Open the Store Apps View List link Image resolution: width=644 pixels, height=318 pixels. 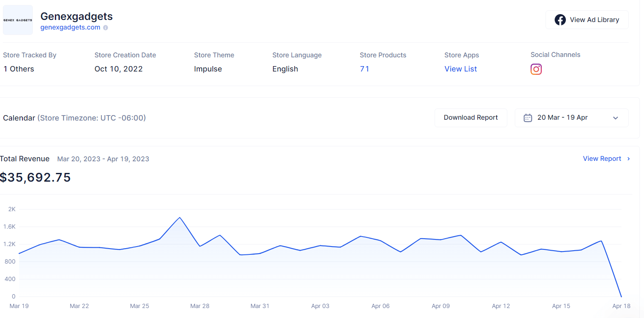[461, 69]
